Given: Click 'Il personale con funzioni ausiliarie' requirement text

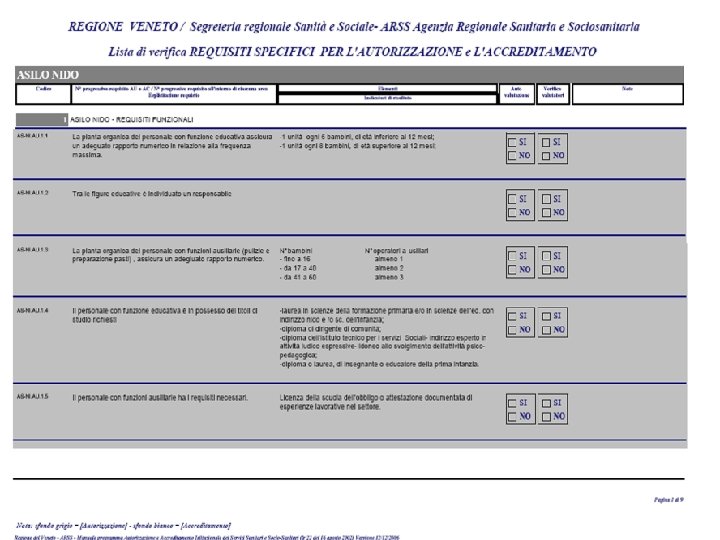Looking at the screenshot, I should pyautogui.click(x=160, y=398).
